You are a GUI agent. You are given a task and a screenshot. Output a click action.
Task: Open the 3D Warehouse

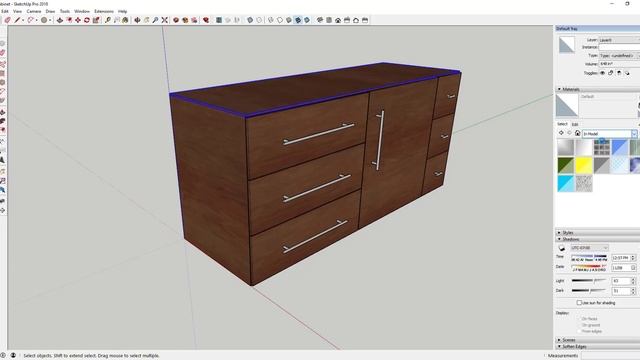pos(176,20)
